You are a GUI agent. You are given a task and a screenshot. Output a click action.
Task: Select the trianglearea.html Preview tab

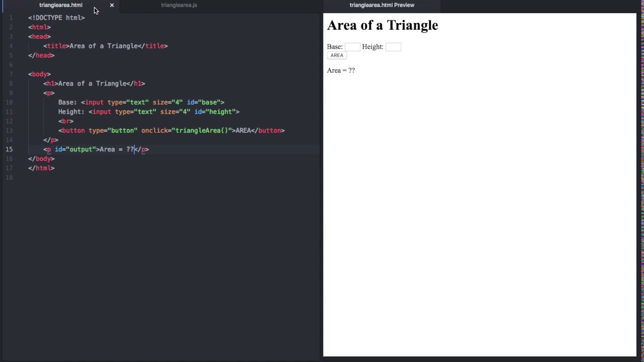(382, 5)
